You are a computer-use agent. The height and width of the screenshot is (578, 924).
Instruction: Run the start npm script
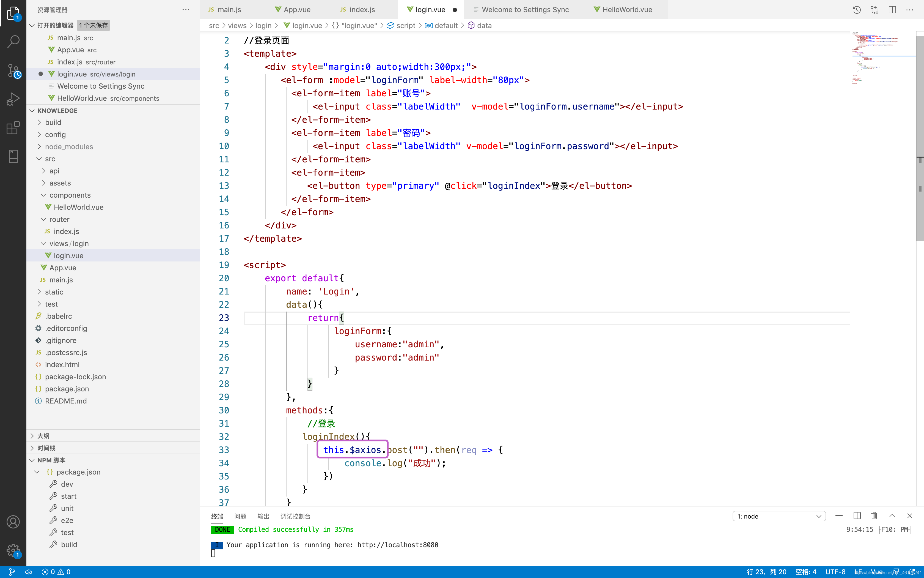tap(69, 496)
